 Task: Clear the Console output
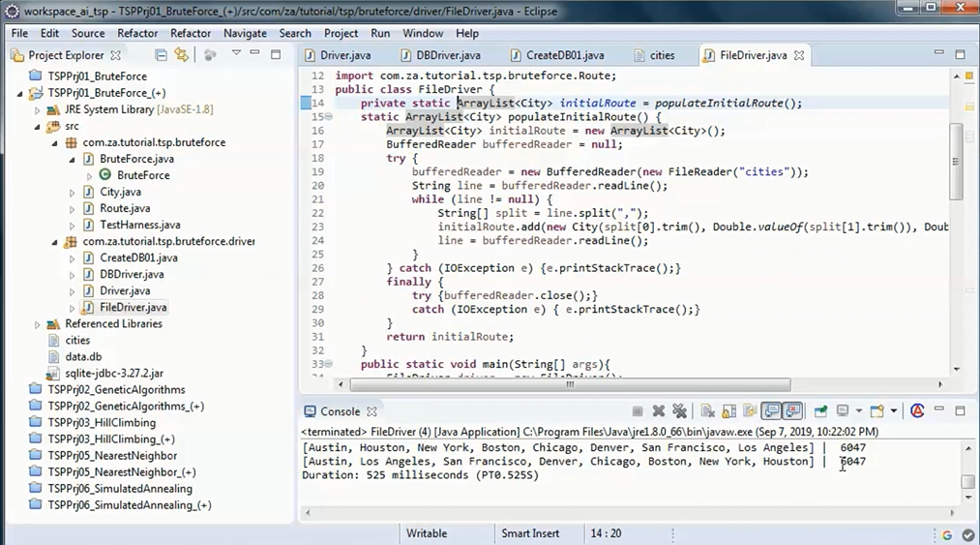tap(707, 411)
